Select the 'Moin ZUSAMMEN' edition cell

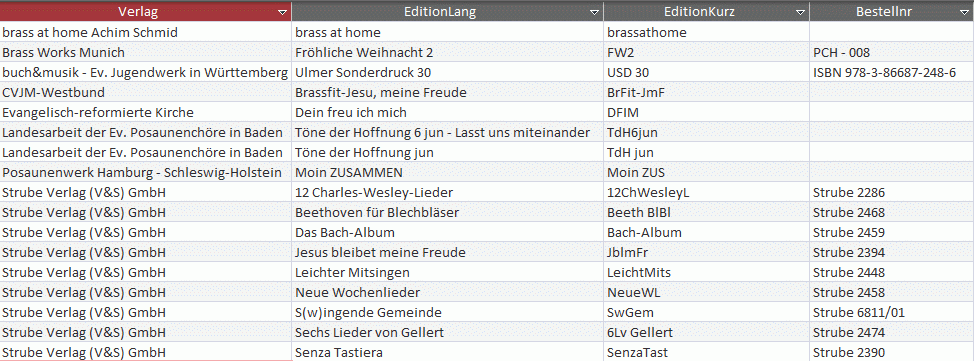pos(448,172)
